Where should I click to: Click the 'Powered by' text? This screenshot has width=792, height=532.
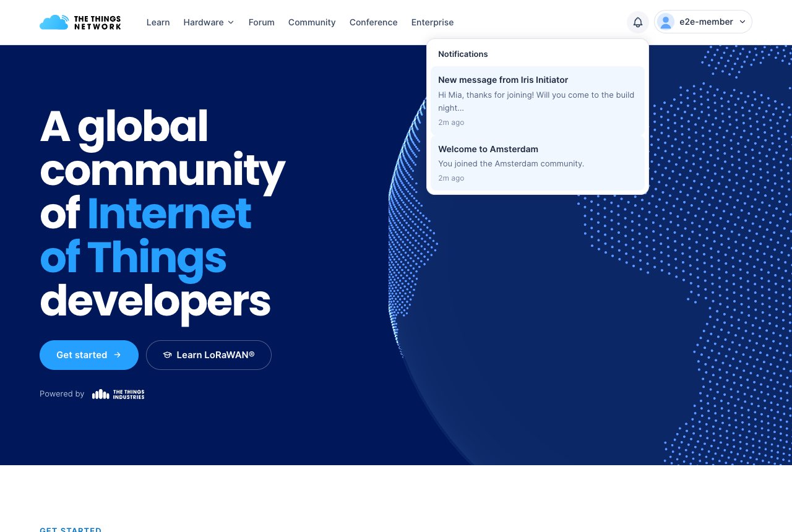[62, 394]
